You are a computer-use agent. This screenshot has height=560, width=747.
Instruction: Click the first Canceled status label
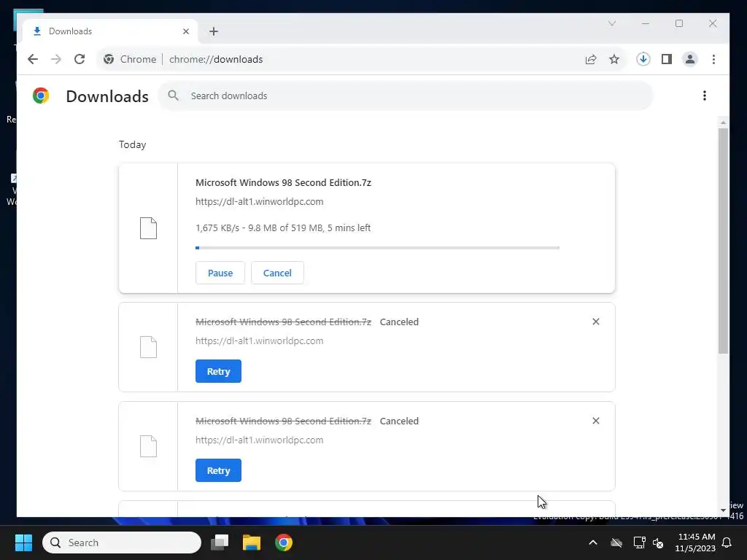[x=399, y=322]
